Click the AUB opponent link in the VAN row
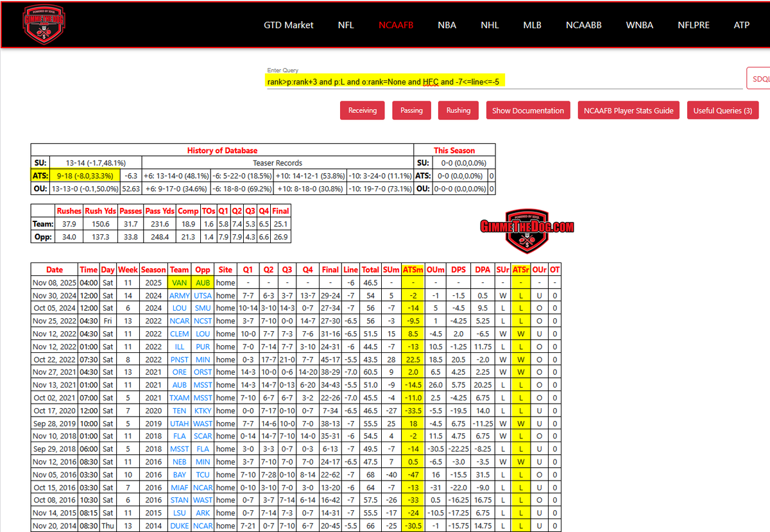Viewport: 770px width, 532px height. point(203,282)
